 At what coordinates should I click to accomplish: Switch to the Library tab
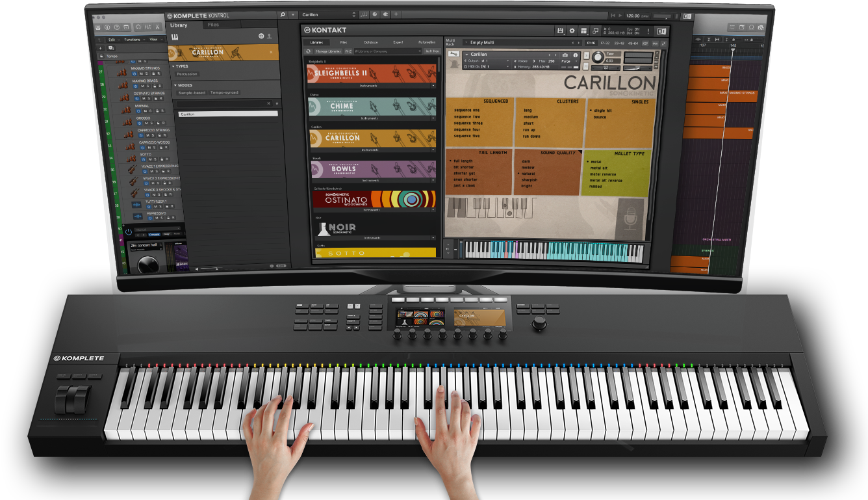[x=179, y=25]
